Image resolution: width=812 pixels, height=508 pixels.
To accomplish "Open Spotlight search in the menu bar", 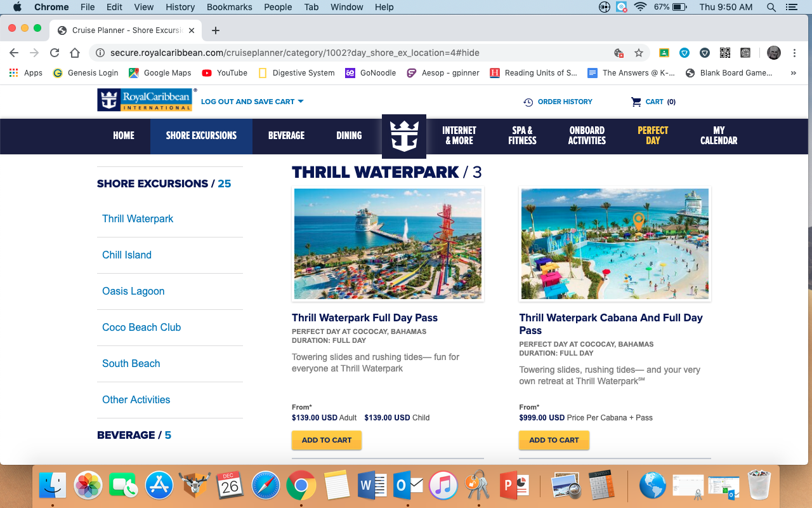I will pyautogui.click(x=771, y=7).
